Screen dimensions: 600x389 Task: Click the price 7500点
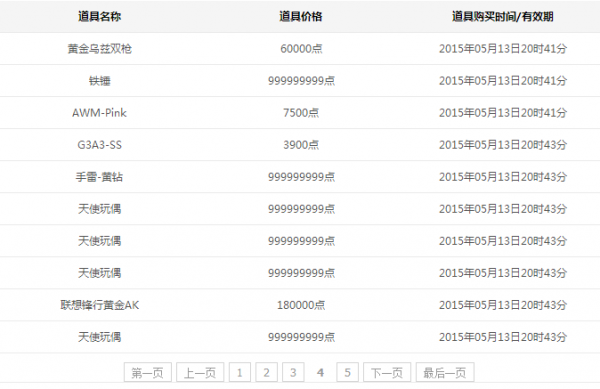tap(301, 113)
